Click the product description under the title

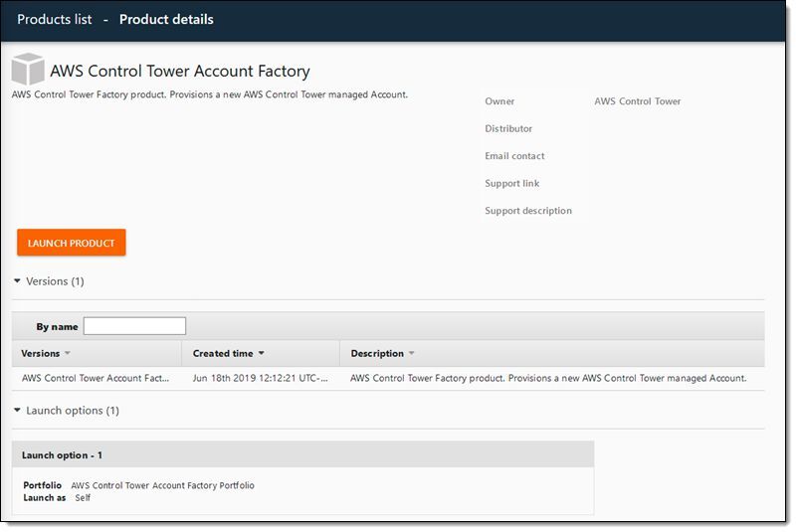point(210,94)
